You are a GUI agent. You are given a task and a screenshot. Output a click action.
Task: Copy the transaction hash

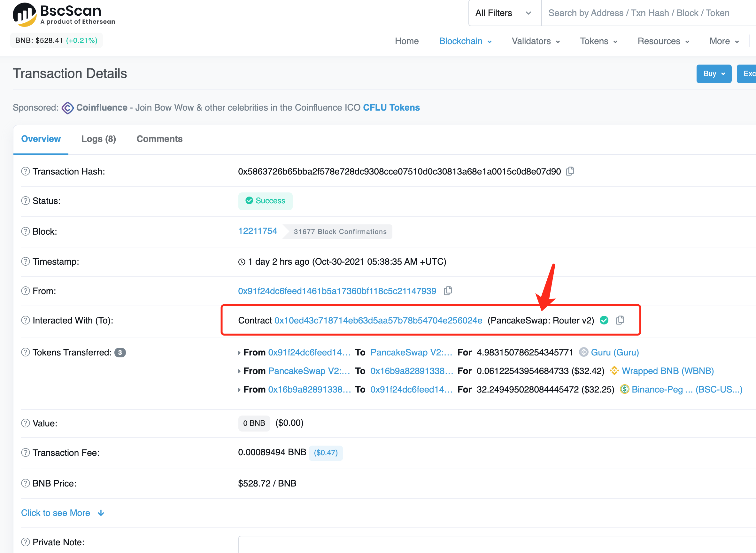pyautogui.click(x=570, y=171)
